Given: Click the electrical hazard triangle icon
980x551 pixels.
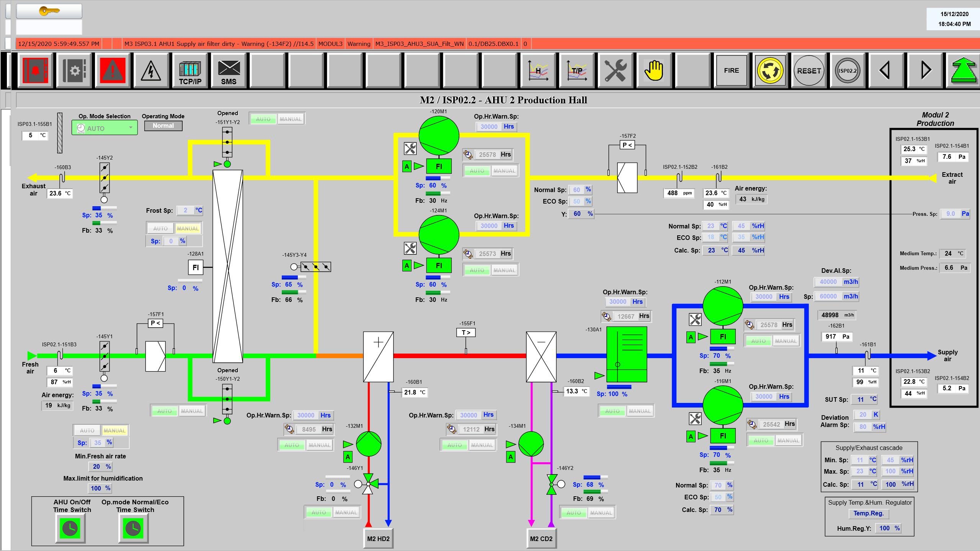Looking at the screenshot, I should click(151, 71).
